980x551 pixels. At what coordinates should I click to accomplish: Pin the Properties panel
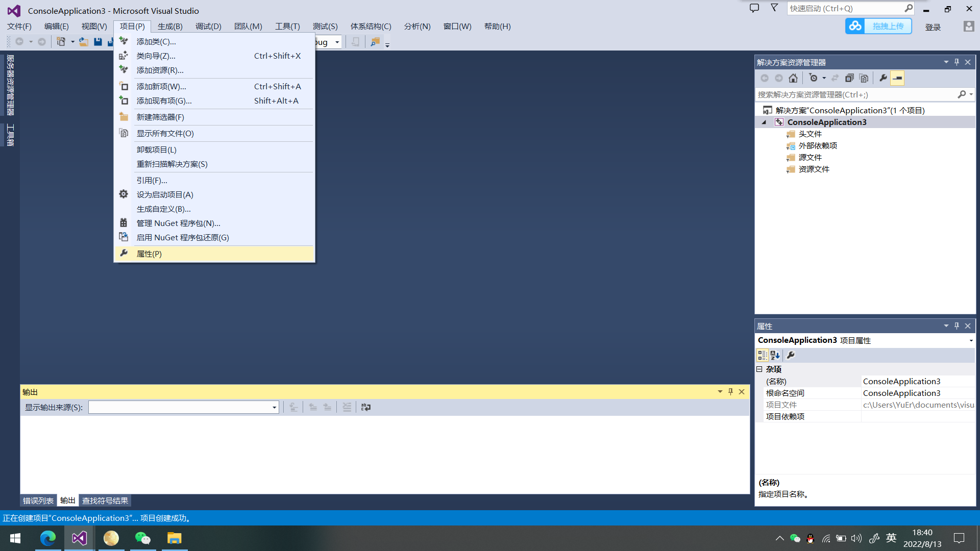click(957, 325)
